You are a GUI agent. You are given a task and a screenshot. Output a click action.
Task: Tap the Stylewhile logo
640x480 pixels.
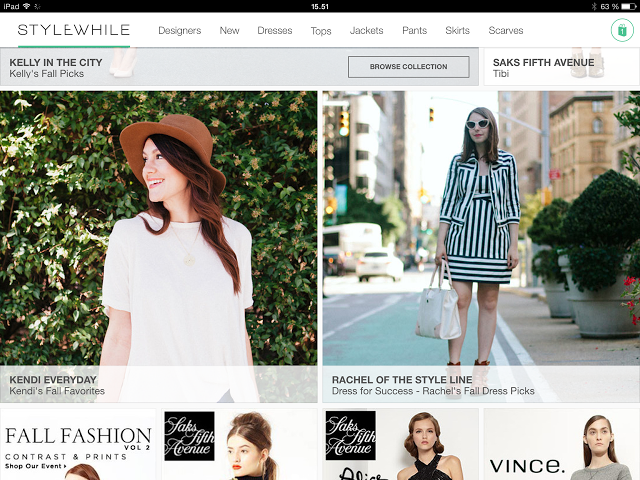(x=74, y=30)
